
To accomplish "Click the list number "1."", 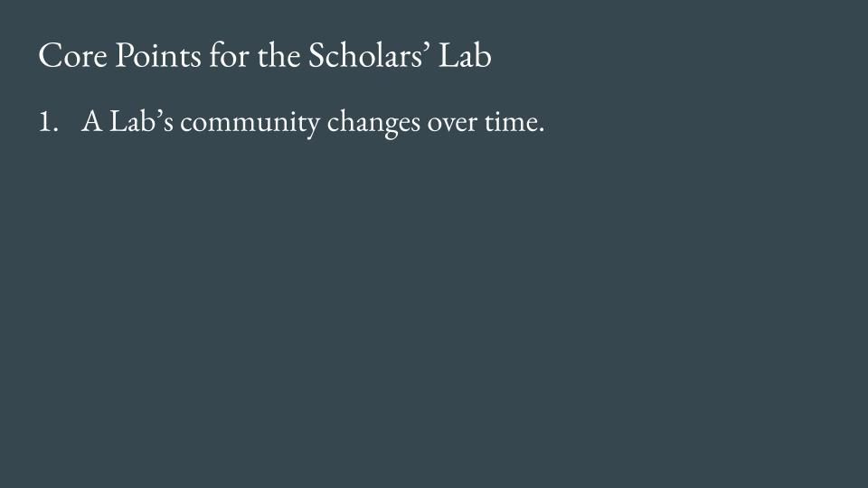I will pos(48,121).
